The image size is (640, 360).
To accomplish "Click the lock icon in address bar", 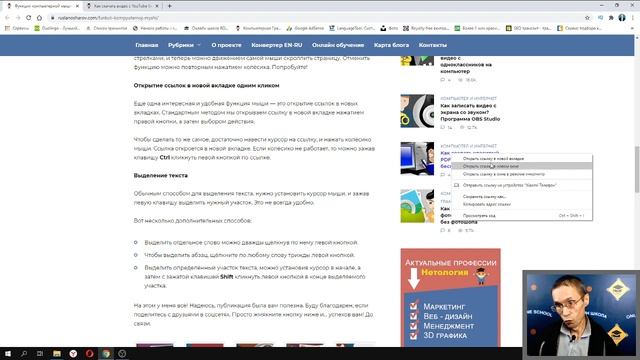I will (52, 18).
